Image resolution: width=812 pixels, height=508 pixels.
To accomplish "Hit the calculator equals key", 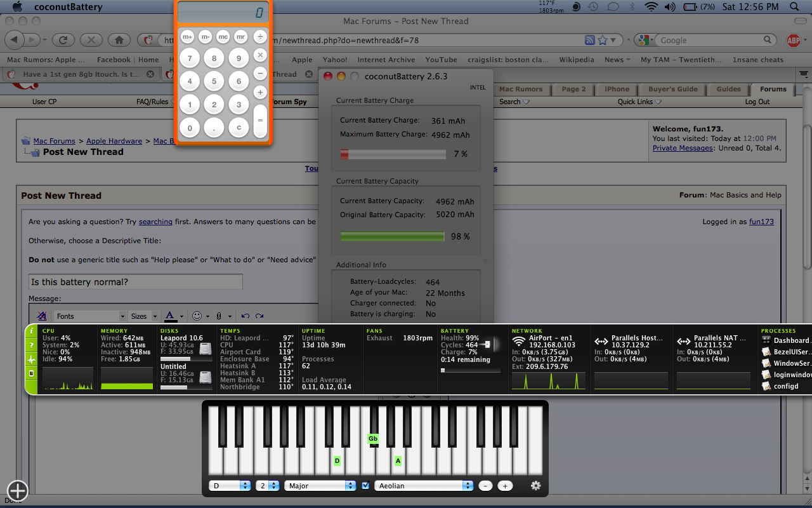I will (260, 121).
